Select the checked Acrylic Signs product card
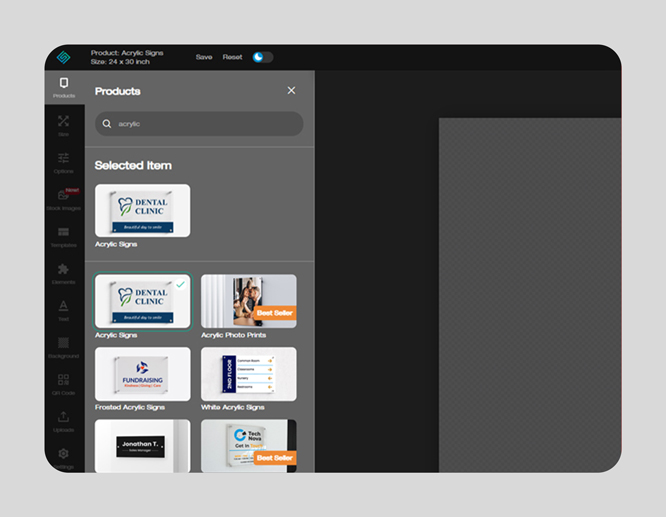The image size is (666, 517). pyautogui.click(x=143, y=301)
